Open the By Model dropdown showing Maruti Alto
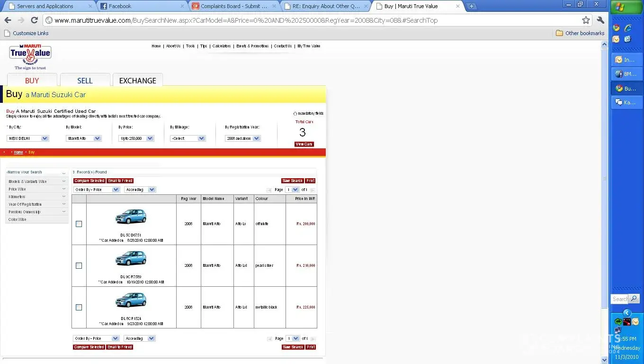The image size is (644, 364). tap(84, 138)
